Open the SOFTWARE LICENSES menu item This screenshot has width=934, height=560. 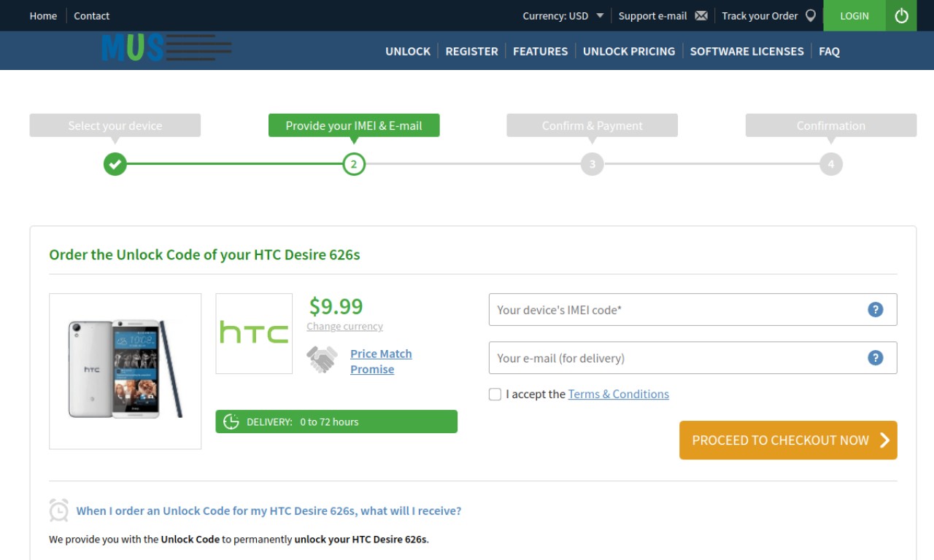[x=746, y=51]
